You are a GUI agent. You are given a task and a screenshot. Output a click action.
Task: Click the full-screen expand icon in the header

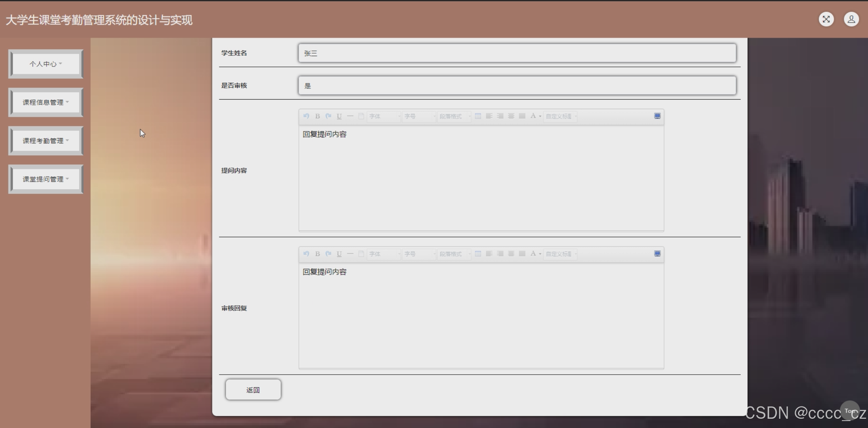826,19
